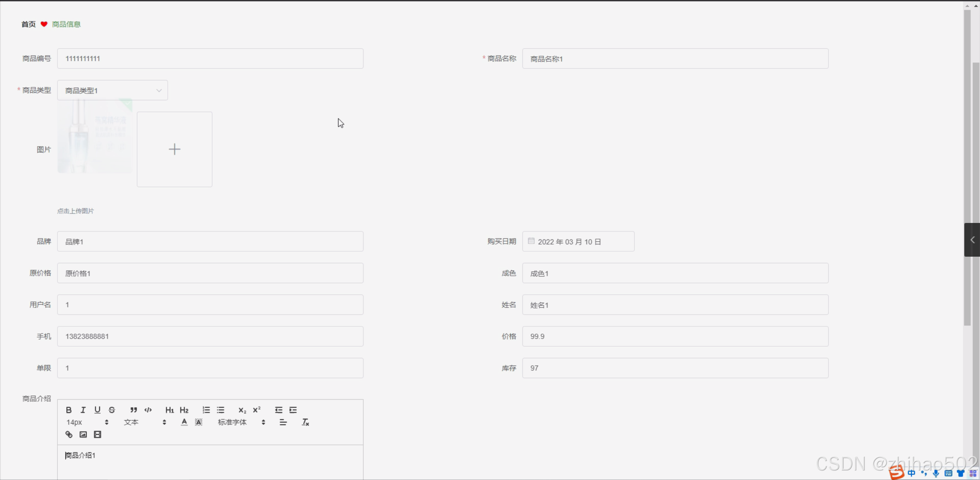Clear text formatting
The image size is (980, 480).
305,422
